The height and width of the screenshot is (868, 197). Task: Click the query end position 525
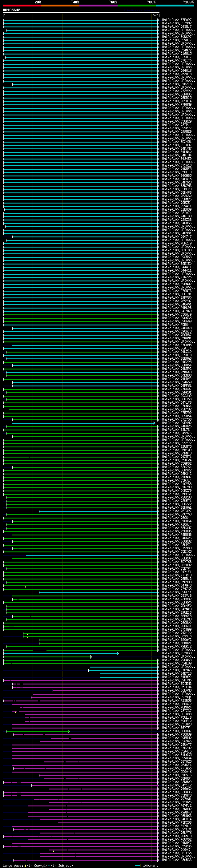tap(155, 15)
